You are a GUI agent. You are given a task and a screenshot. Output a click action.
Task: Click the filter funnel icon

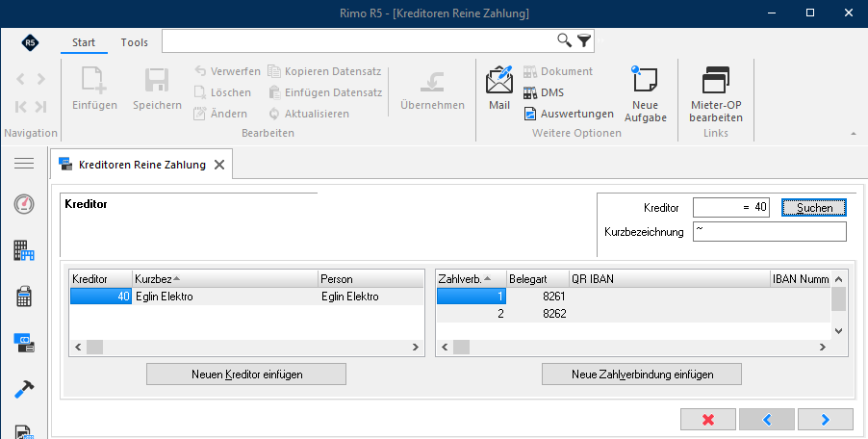[584, 40]
